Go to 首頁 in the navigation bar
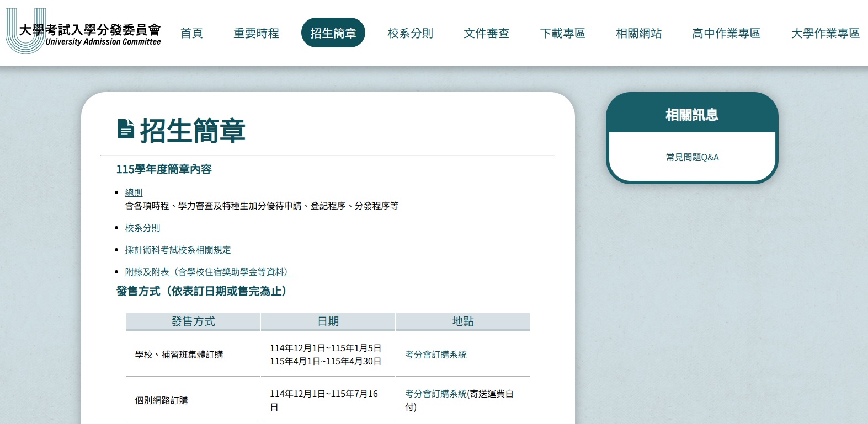868x424 pixels. [x=191, y=34]
